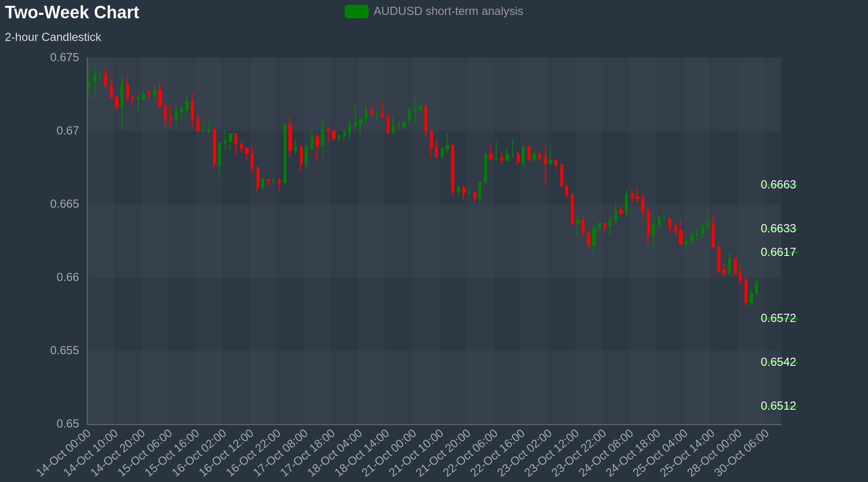Toggle the AUDUSD short-term analysis legend swatch
Viewport: 868px width, 482px height.
click(356, 12)
